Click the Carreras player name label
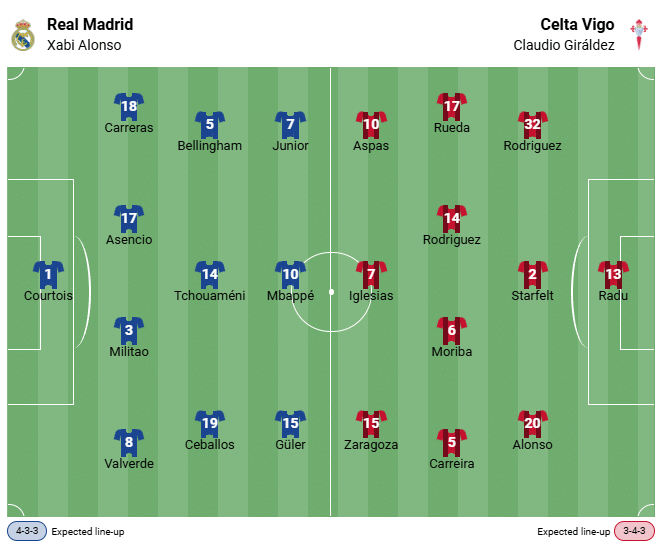Viewport: 659px width, 545px height. [129, 128]
